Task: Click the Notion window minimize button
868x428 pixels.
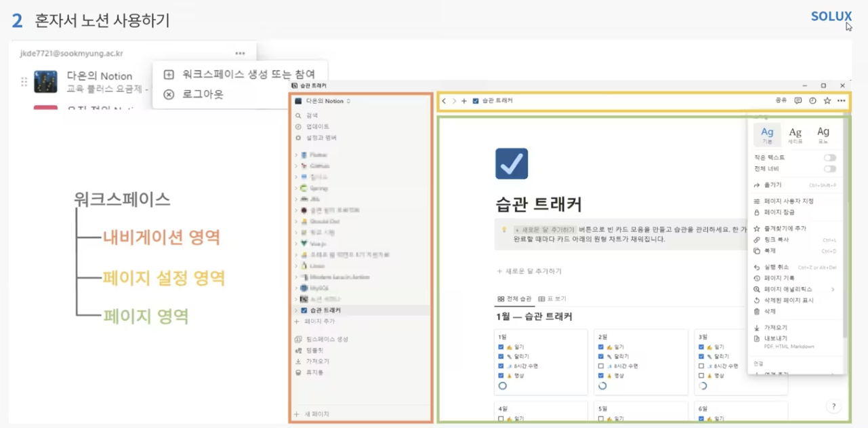Action: click(805, 86)
